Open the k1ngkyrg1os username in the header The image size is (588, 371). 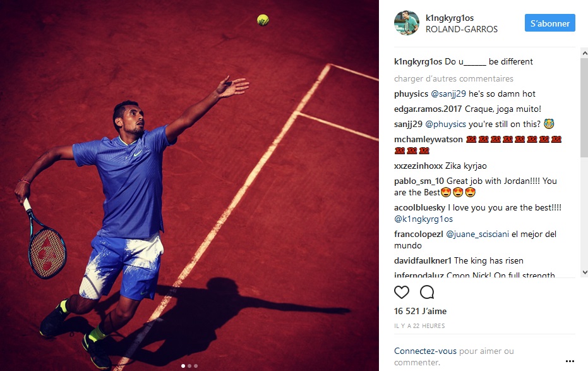450,18
